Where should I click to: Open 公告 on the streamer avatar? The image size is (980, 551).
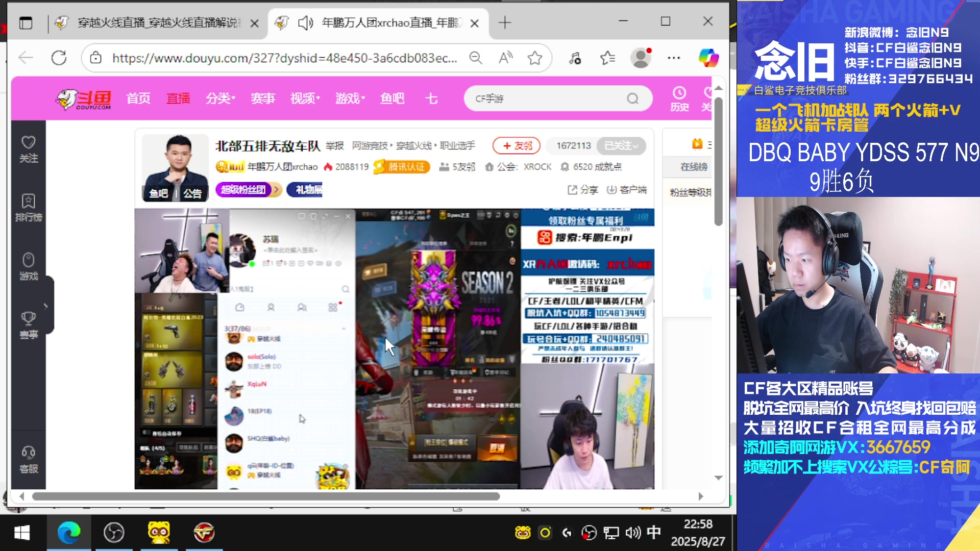point(192,193)
